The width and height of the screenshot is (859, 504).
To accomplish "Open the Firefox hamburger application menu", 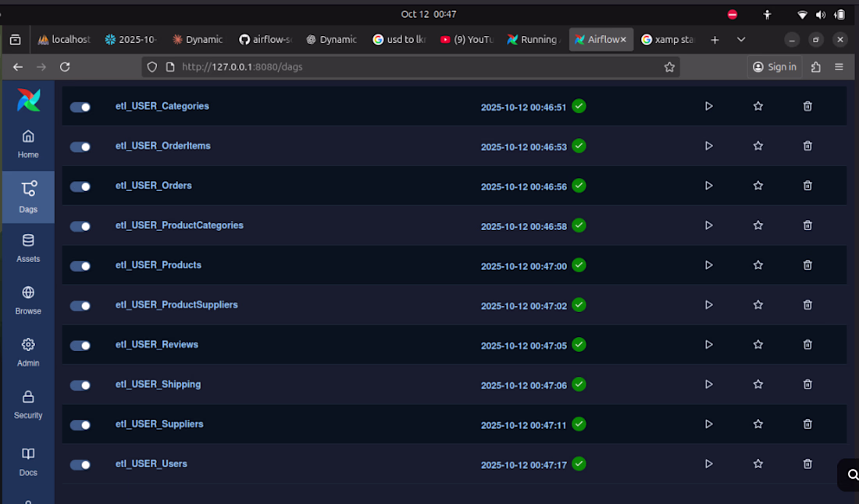I will click(x=839, y=67).
